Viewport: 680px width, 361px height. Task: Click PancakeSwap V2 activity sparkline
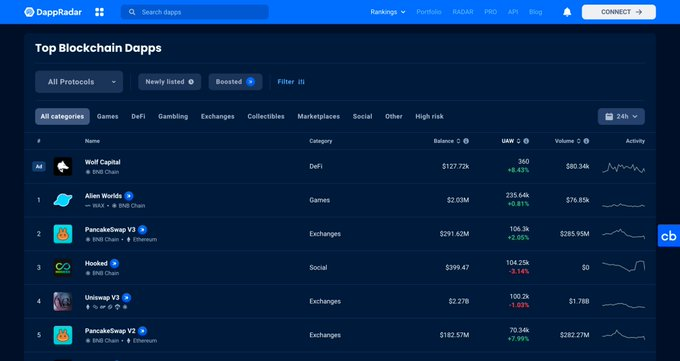(624, 335)
